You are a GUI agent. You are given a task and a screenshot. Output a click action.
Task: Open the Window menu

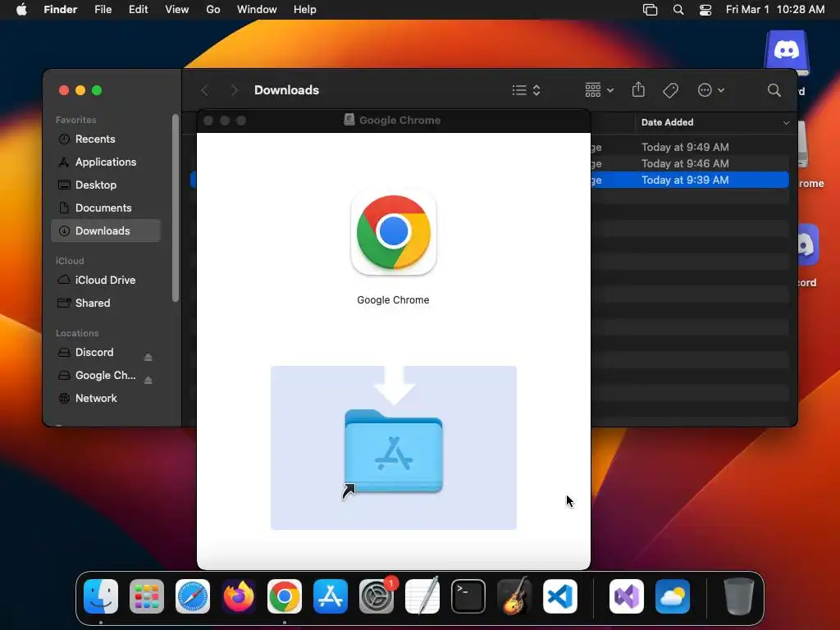(x=257, y=10)
